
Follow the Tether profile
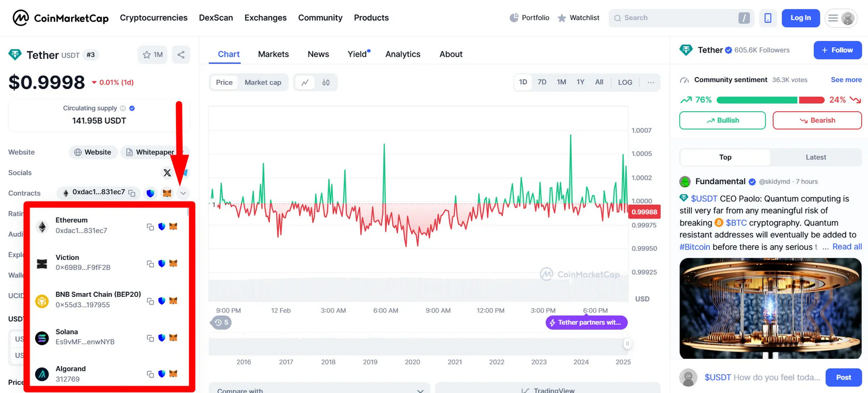tap(837, 50)
